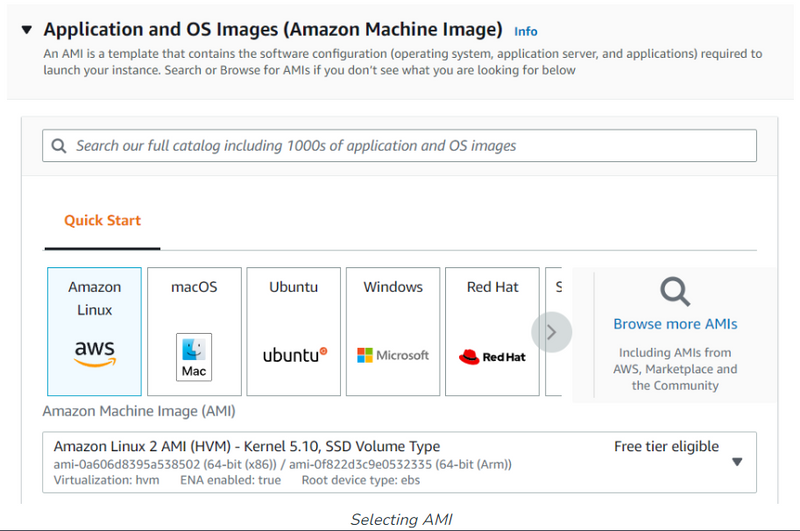Pick the Windows tile title
This screenshot has width=800, height=531.
(393, 287)
